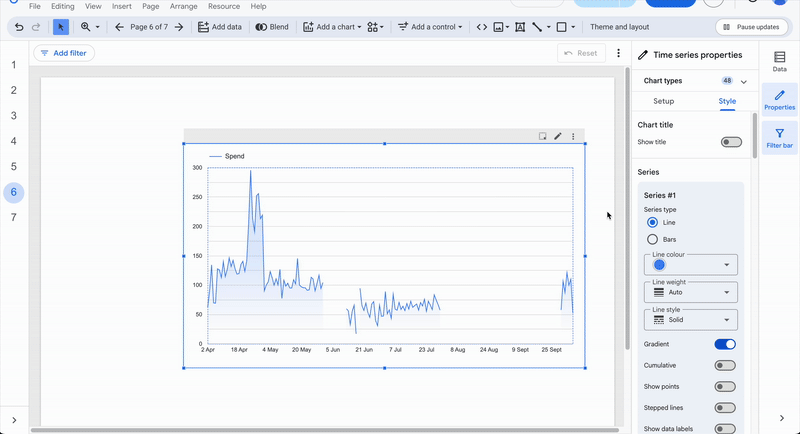The width and height of the screenshot is (800, 434).
Task: Open more options next to Reset
Action: click(x=618, y=53)
